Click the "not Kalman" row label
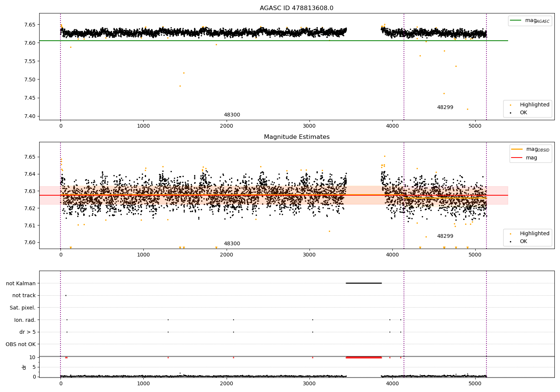 (21, 283)
